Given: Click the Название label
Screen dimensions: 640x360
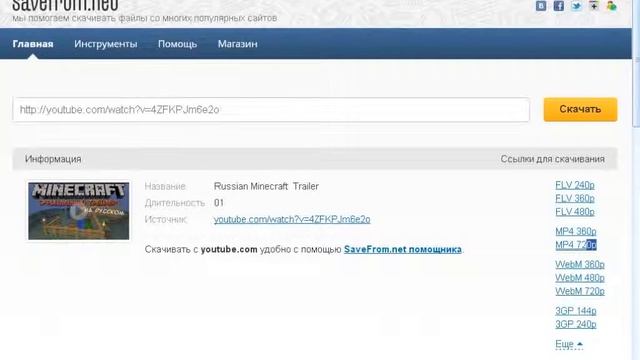Looking at the screenshot, I should click(x=165, y=187).
